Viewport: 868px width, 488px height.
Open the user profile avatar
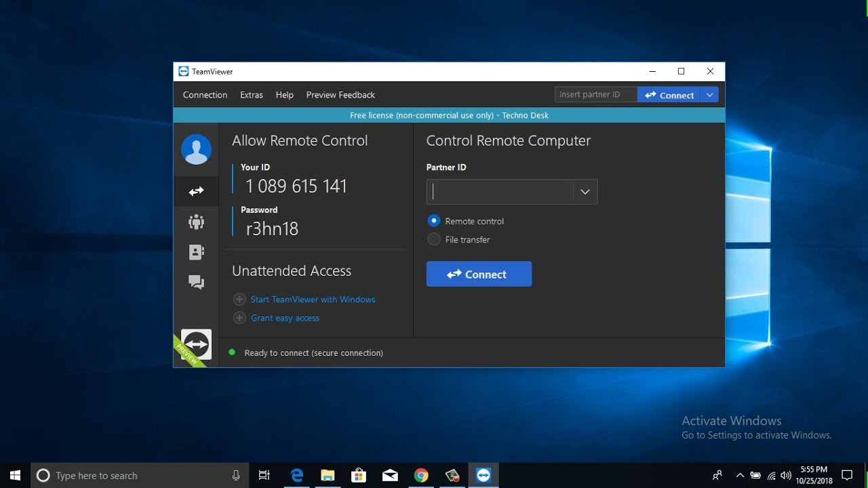coord(196,149)
